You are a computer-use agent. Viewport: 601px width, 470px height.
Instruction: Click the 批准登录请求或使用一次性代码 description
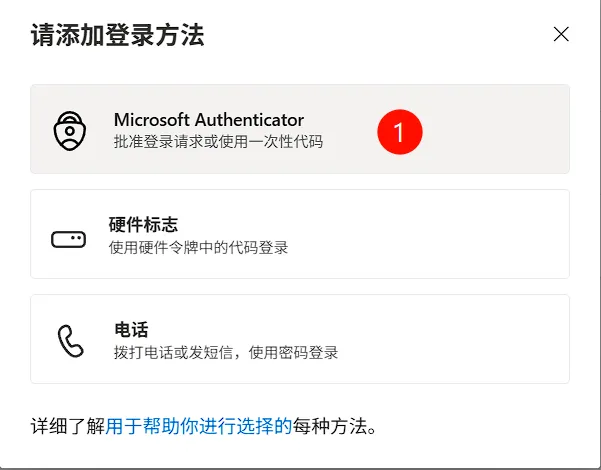coord(218,142)
